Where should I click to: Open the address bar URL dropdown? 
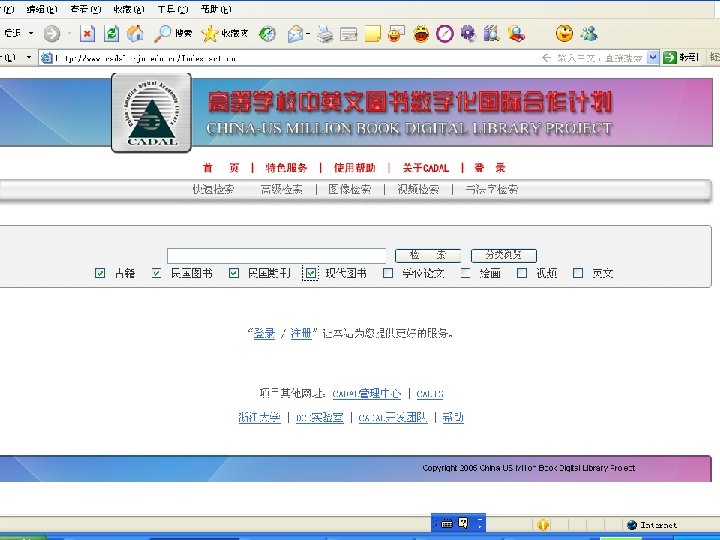652,57
